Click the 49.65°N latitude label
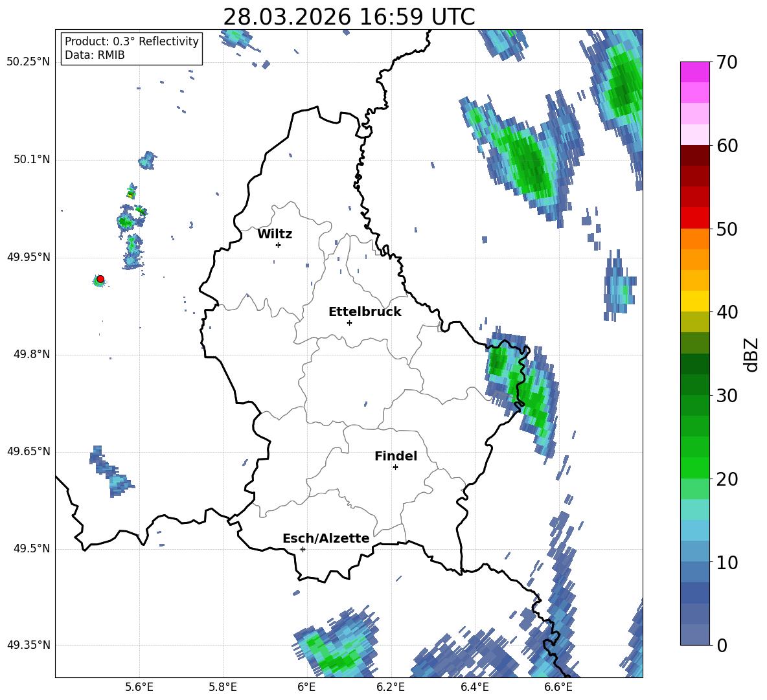 coord(29,451)
